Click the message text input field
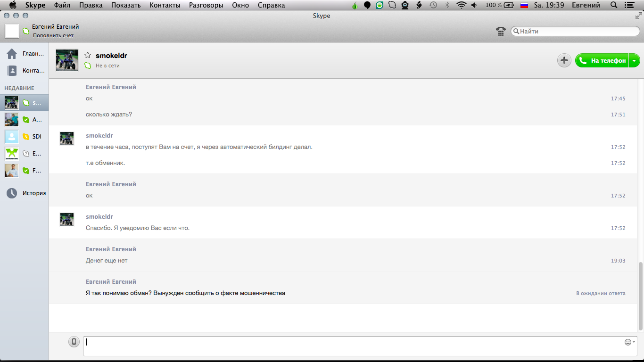The height and width of the screenshot is (362, 644). (x=354, y=346)
